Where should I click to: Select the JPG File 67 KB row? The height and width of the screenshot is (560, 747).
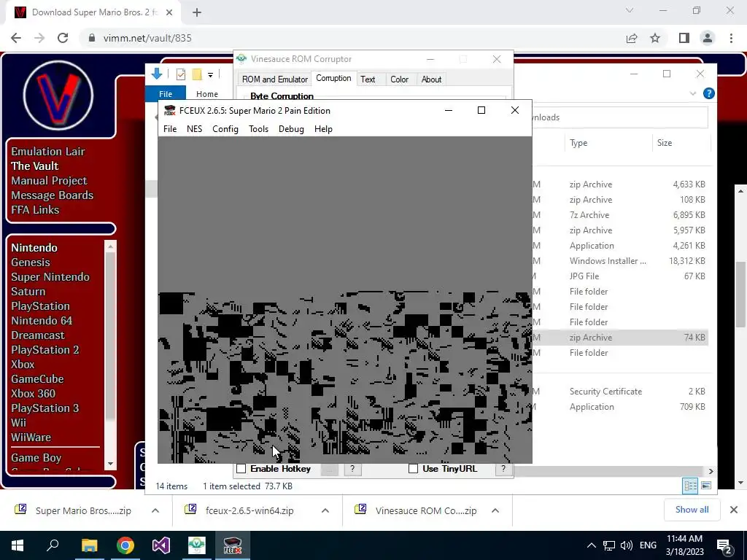pos(620,276)
